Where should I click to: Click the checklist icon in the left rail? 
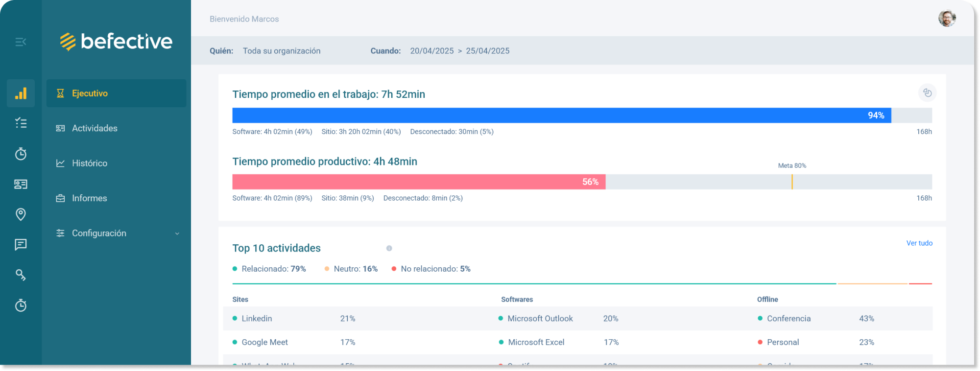pos(21,123)
